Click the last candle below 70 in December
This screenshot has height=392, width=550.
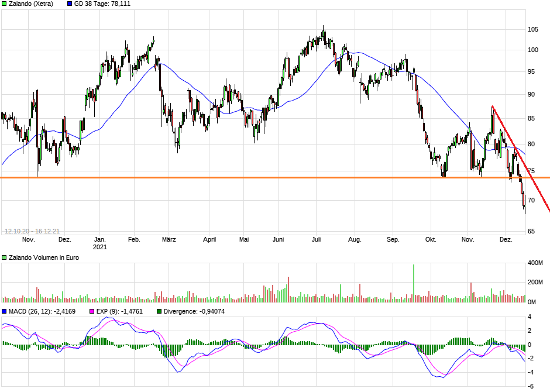525,204
